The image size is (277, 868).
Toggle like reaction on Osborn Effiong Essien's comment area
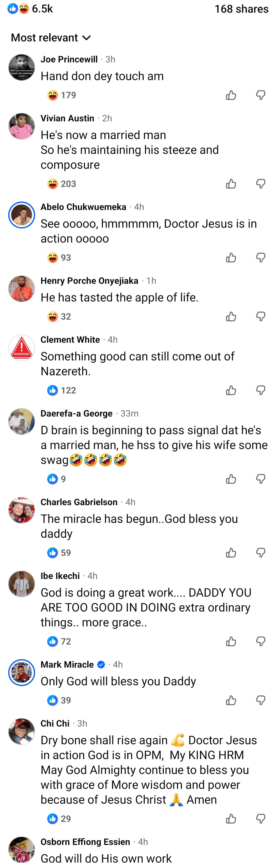coord(231,863)
